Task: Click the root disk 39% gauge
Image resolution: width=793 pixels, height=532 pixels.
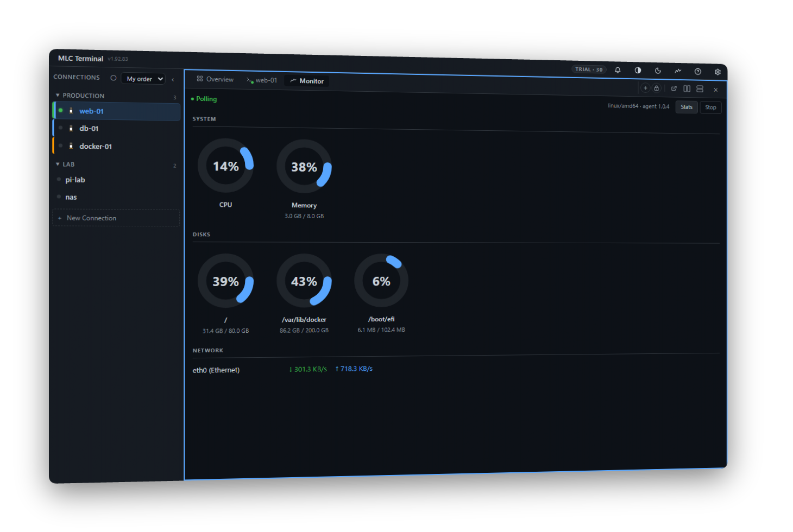Action: tap(225, 281)
